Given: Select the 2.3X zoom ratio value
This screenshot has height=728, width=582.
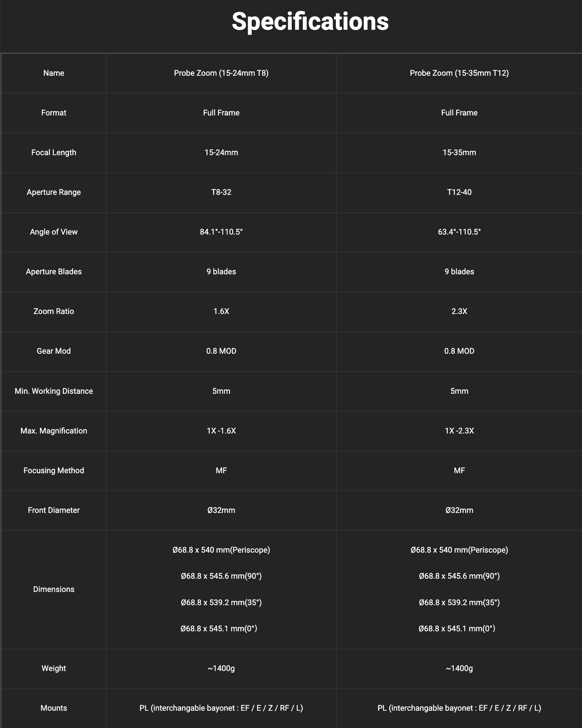Looking at the screenshot, I should click(x=459, y=311).
